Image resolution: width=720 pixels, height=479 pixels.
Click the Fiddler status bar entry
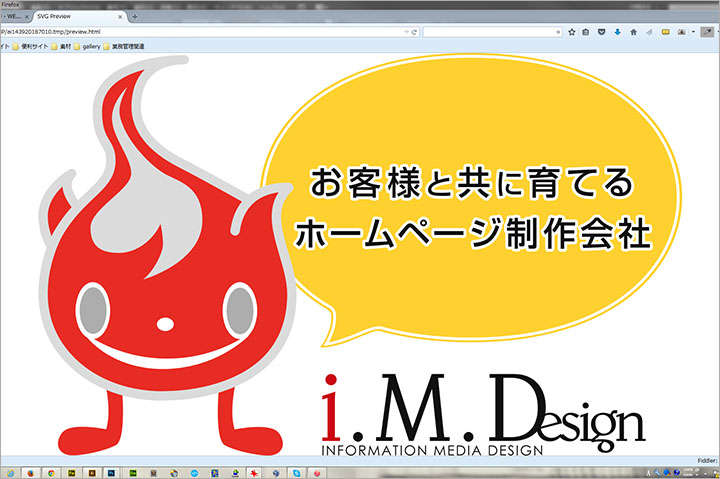click(x=708, y=461)
